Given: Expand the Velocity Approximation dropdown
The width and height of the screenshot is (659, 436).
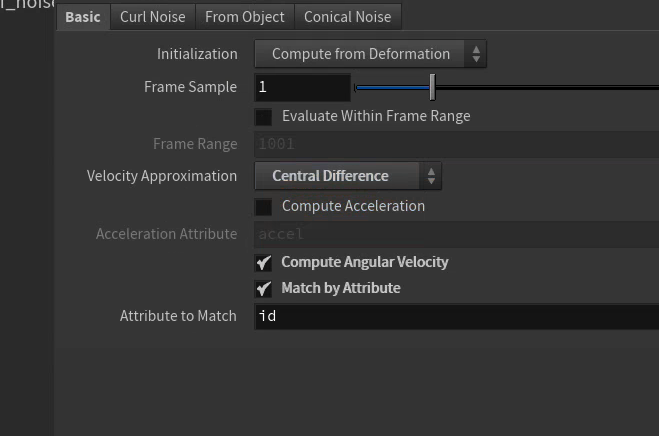Looking at the screenshot, I should 347,176.
